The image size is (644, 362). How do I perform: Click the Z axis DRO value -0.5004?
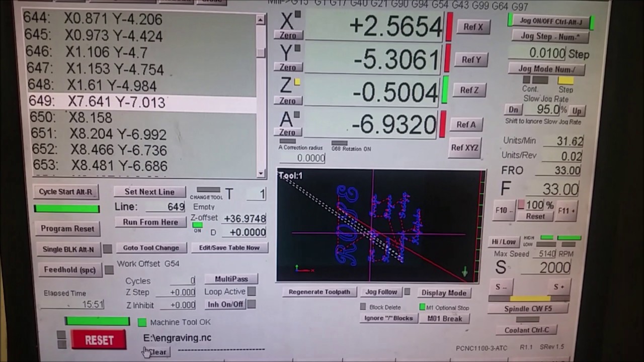point(372,92)
